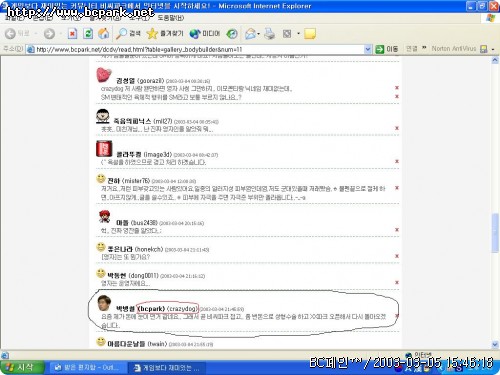Open the Forward button history dropdown arrow
The image size is (500, 375).
[60, 34]
